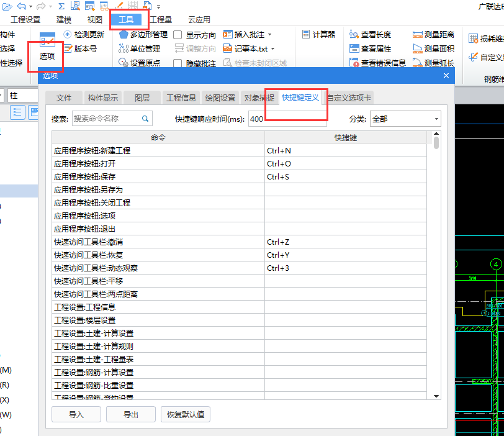Click 查看错误信息 view error info

pyautogui.click(x=377, y=63)
